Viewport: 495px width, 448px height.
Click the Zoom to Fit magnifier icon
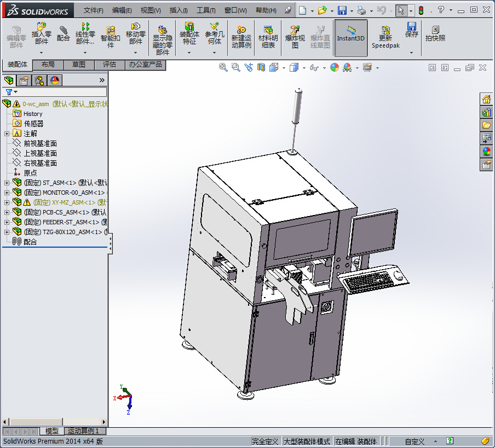[223, 67]
